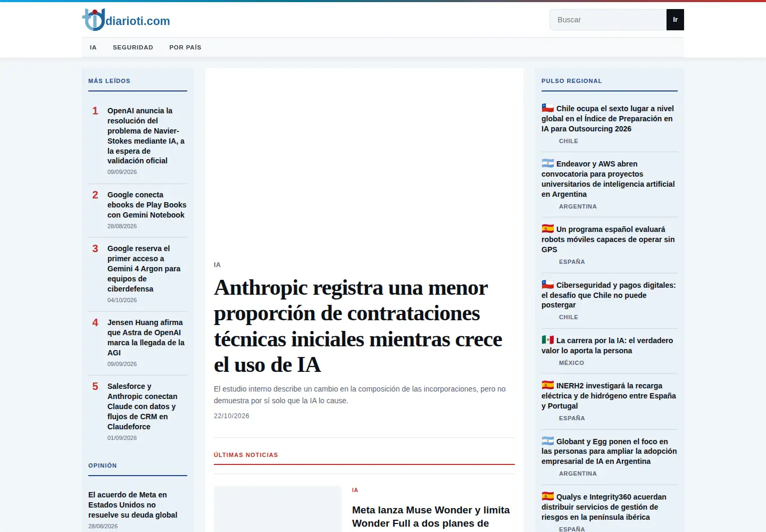Open Endeavor y AWS convocatoria article
The image size is (766, 532).
click(x=609, y=179)
